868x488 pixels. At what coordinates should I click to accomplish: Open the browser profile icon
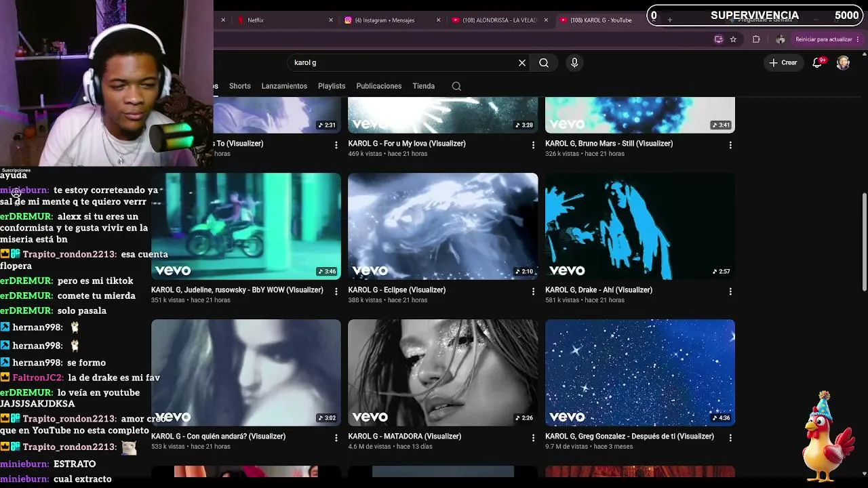click(x=781, y=39)
